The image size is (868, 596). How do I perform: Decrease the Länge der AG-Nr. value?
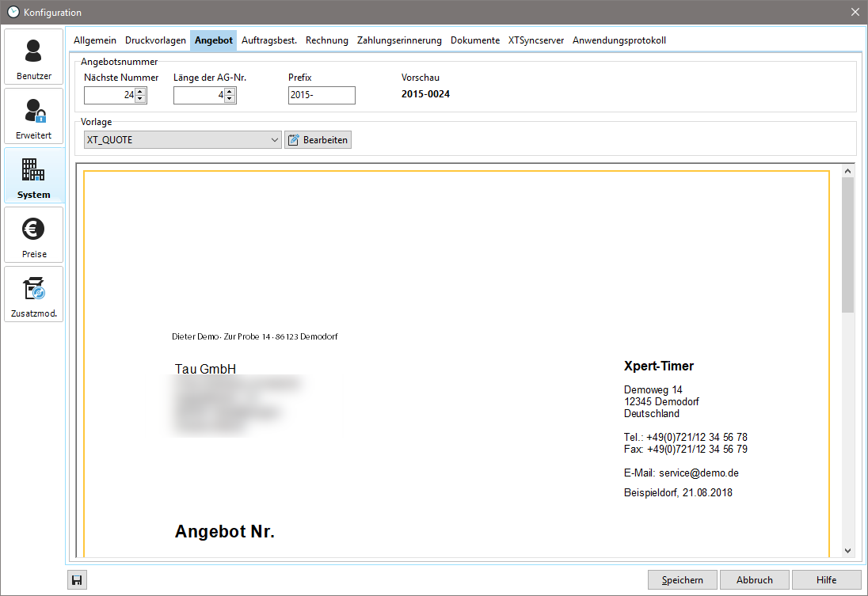230,100
